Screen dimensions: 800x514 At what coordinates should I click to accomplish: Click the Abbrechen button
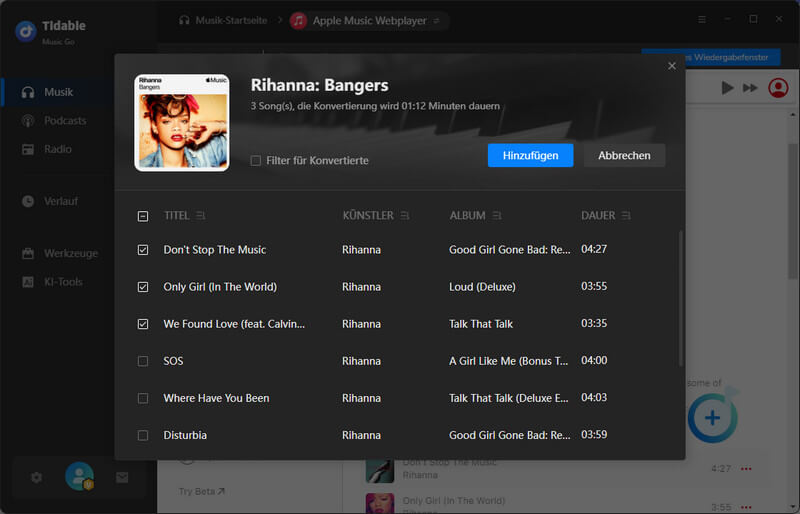coord(624,156)
